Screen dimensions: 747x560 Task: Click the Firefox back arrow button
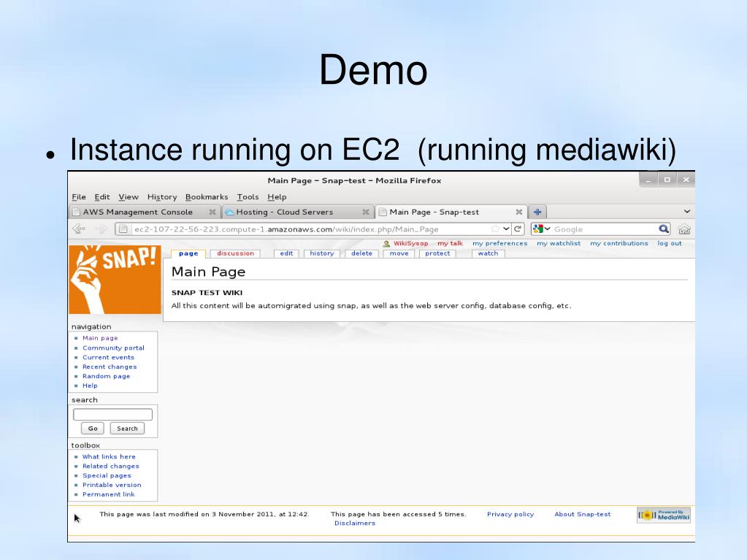(x=79, y=229)
